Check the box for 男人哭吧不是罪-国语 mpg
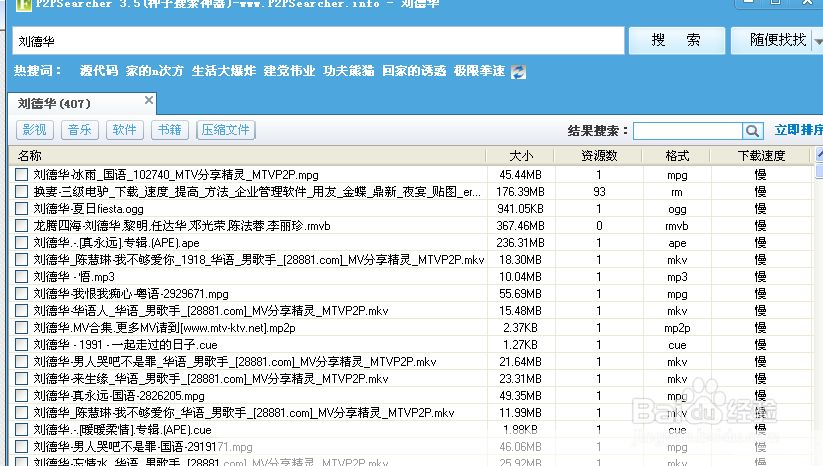823x466 pixels. 22,447
